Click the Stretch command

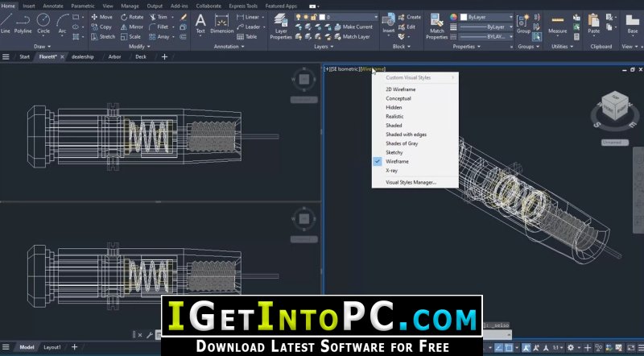(103, 36)
